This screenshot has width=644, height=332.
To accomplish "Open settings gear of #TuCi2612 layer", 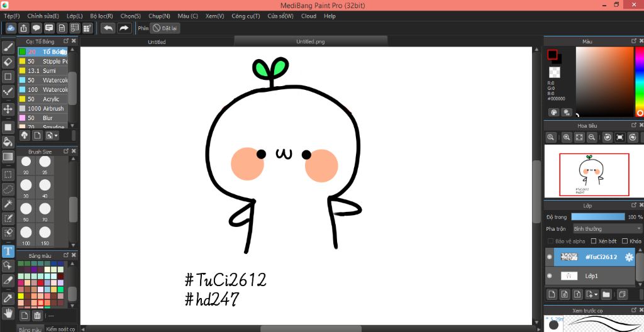I will coord(629,257).
